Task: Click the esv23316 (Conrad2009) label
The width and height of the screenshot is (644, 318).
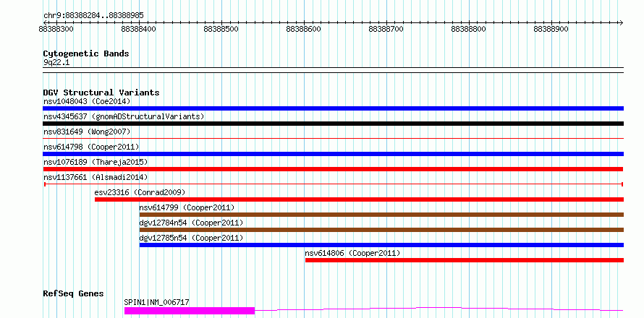Action: pyautogui.click(x=140, y=192)
